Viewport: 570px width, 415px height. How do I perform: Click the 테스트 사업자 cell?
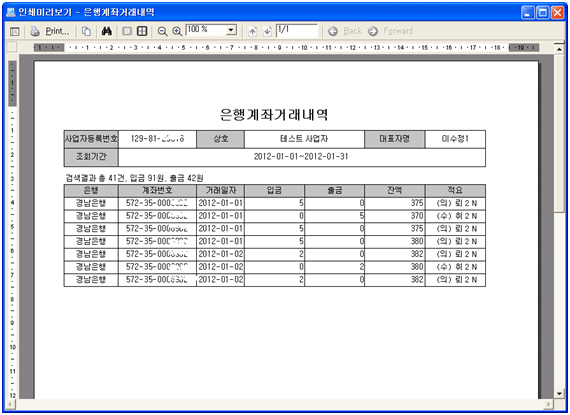(x=304, y=139)
